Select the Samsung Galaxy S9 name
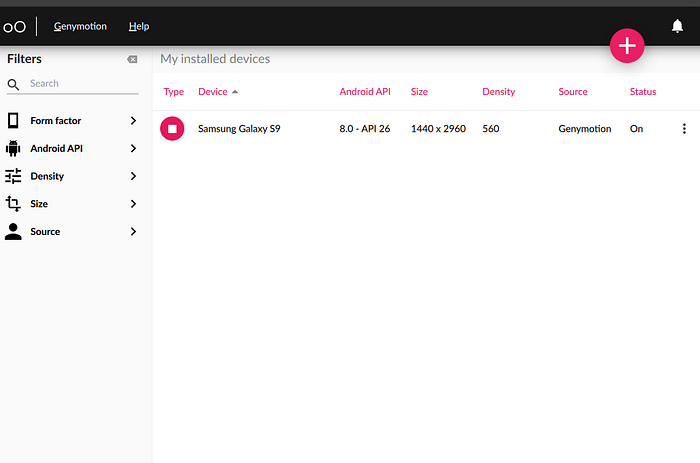 [239, 129]
